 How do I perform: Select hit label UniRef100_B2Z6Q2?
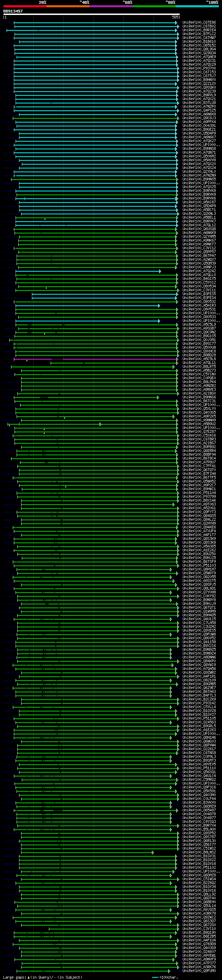tap(199, 883)
